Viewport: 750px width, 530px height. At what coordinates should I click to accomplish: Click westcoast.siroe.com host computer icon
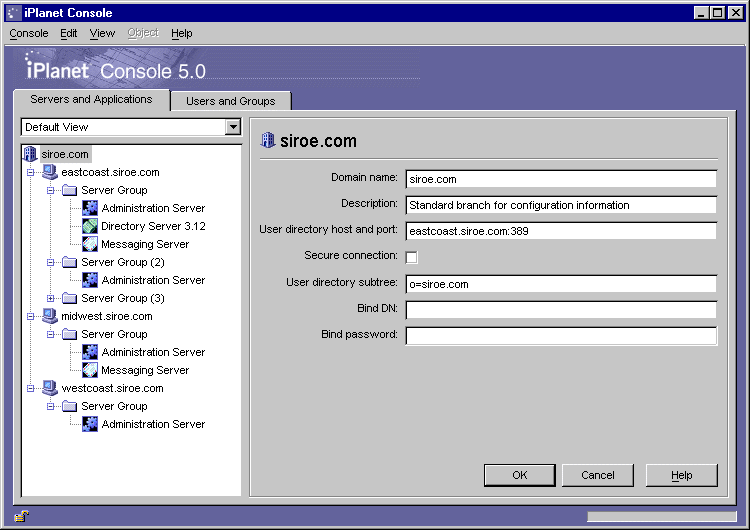coord(50,388)
